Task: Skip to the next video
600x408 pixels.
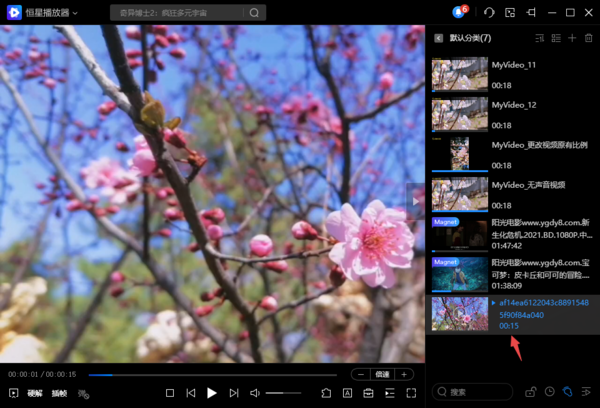Action: coord(234,393)
